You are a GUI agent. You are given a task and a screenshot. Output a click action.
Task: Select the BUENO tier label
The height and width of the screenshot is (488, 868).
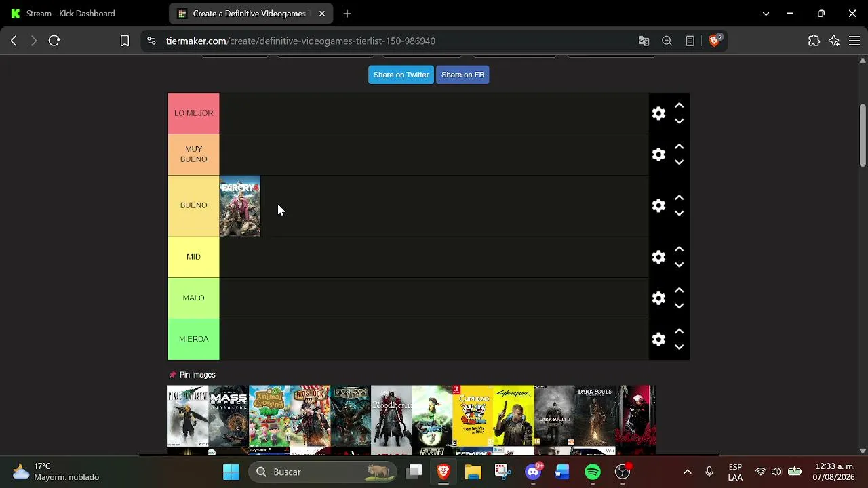pyautogui.click(x=193, y=205)
